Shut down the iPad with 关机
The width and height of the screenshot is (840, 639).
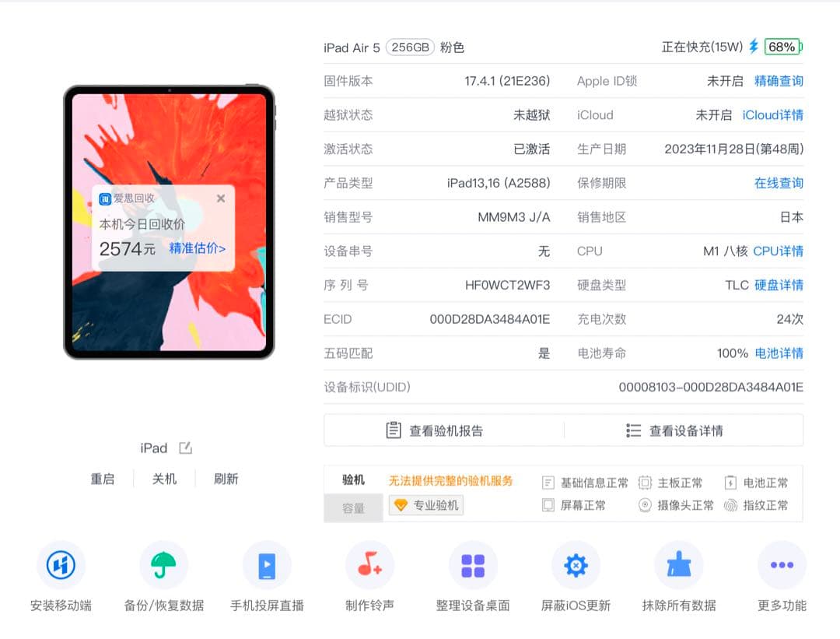click(164, 479)
